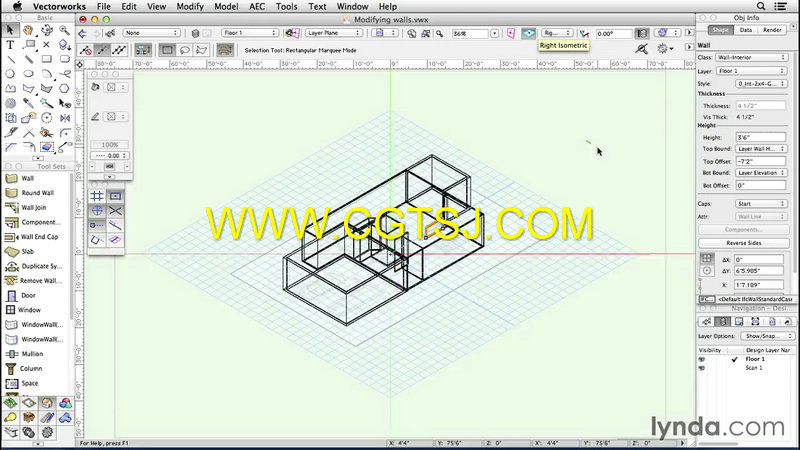Open the wall Style dropdown
Viewport: 800px width, 450px height.
(761, 83)
